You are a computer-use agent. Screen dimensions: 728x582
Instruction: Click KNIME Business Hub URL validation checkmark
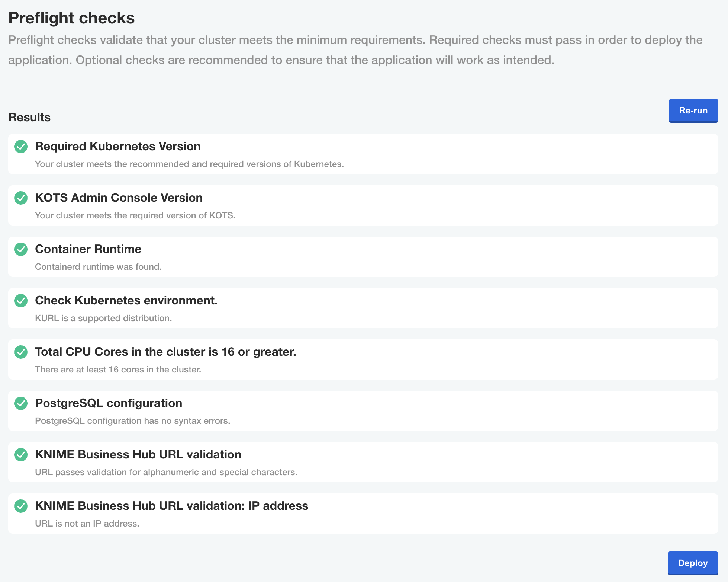(x=21, y=455)
